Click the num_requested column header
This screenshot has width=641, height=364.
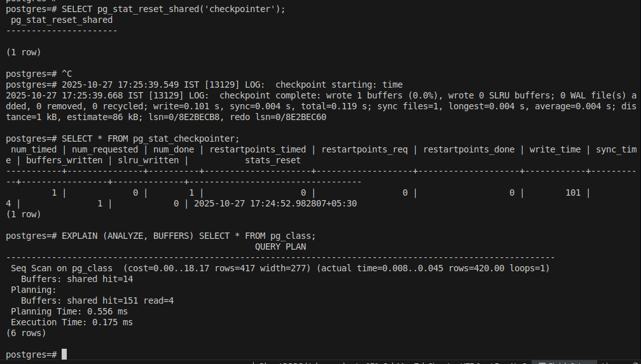(x=105, y=149)
